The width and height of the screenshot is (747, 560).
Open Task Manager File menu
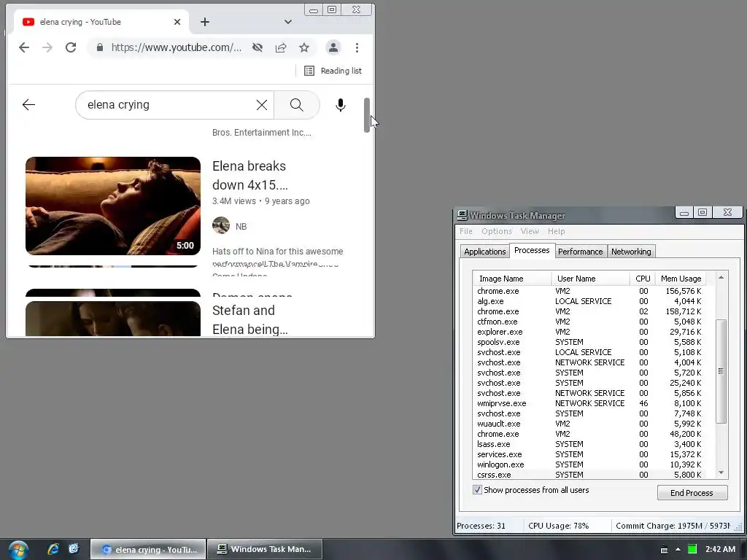tap(466, 231)
